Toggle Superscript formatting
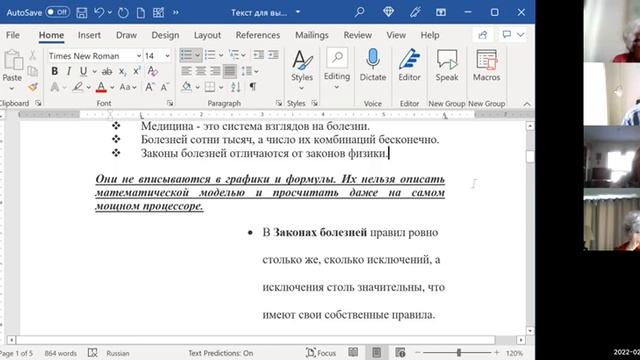 137,71
